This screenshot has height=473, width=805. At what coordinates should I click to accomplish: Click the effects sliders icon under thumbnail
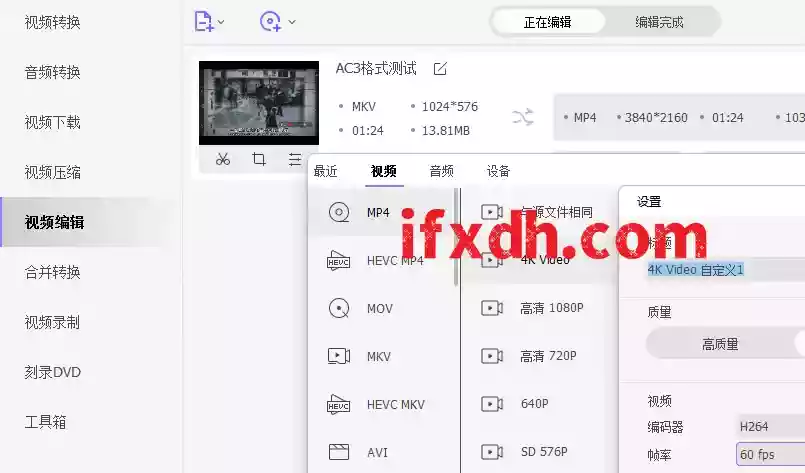(x=295, y=159)
